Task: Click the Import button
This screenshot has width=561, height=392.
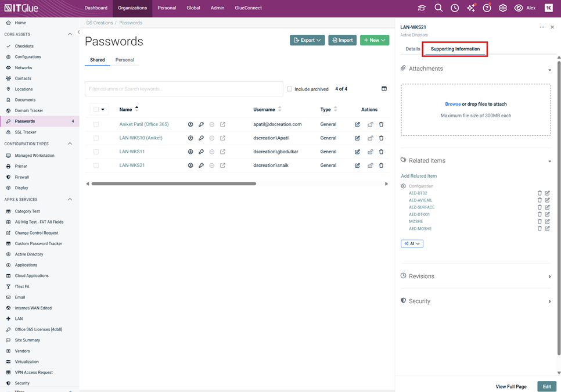Action: [343, 40]
